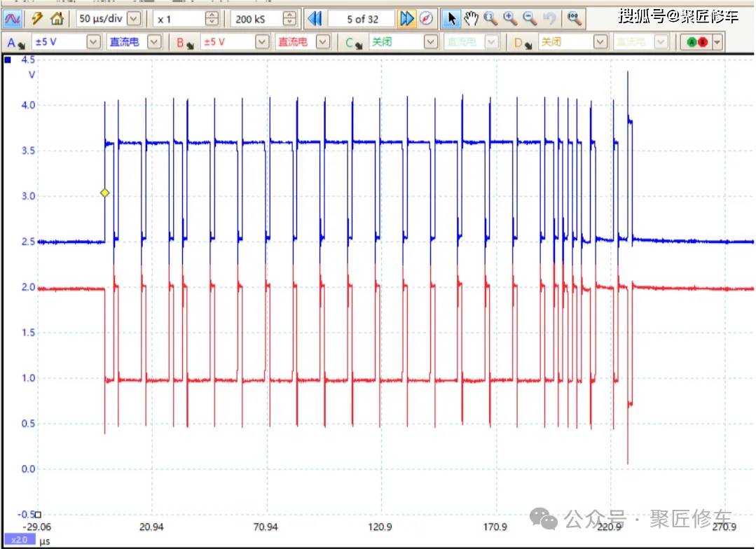This screenshot has height=549, width=756.
Task: Open Channel B coupling dropdown
Action: tap(322, 42)
